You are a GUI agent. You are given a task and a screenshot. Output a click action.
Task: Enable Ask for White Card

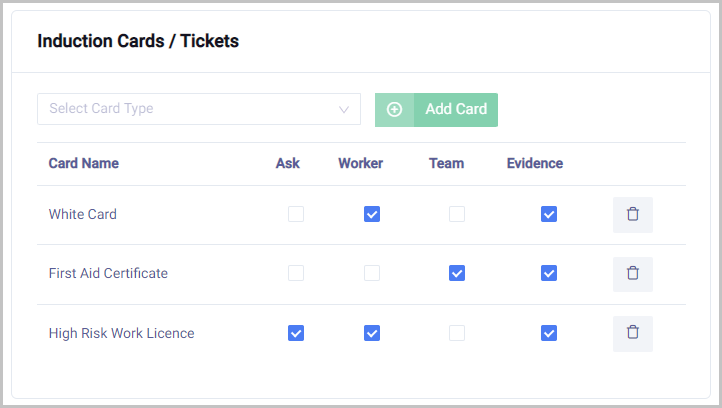(x=296, y=214)
